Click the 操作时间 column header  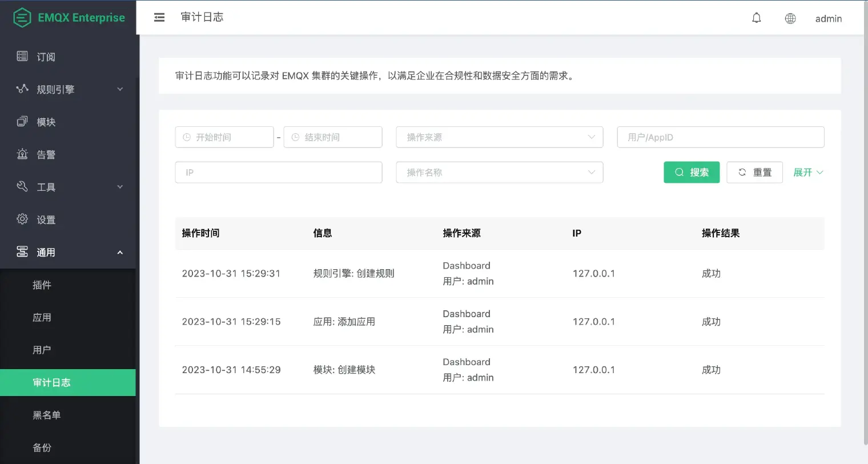click(200, 233)
